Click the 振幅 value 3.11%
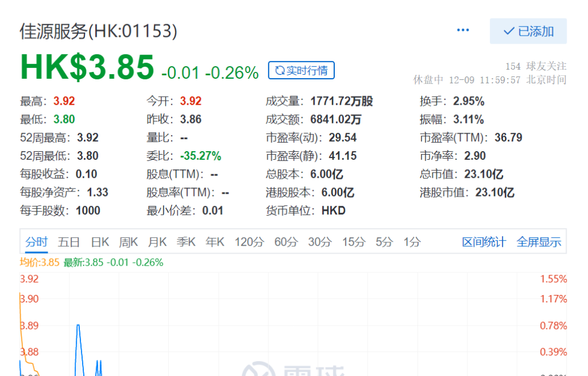Viewport: 588px width, 376px height. [x=469, y=120]
